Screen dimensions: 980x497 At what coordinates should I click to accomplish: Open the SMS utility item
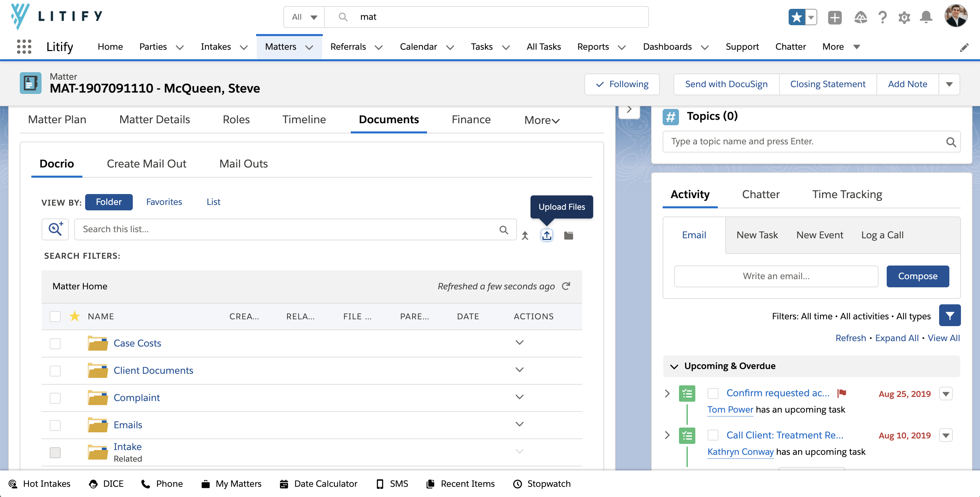point(392,484)
